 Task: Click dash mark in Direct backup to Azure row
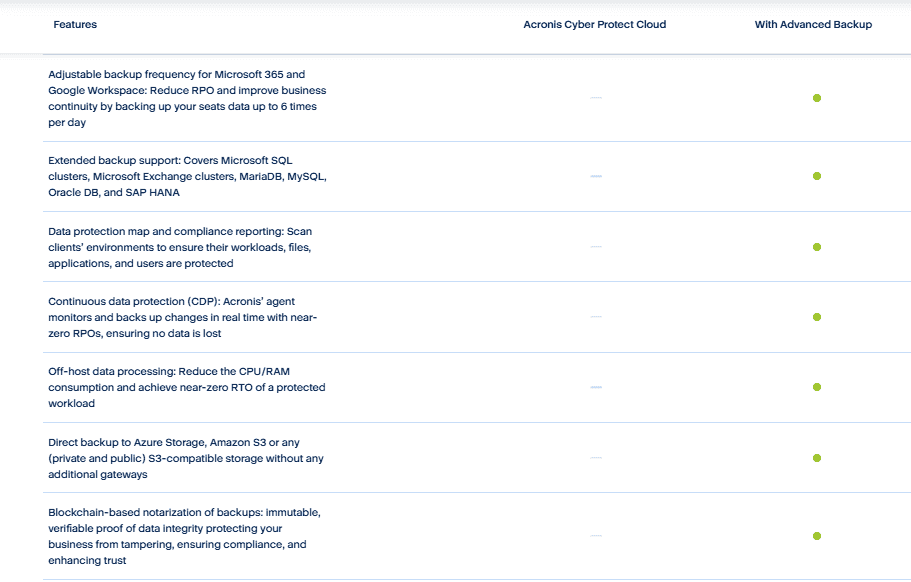[596, 458]
